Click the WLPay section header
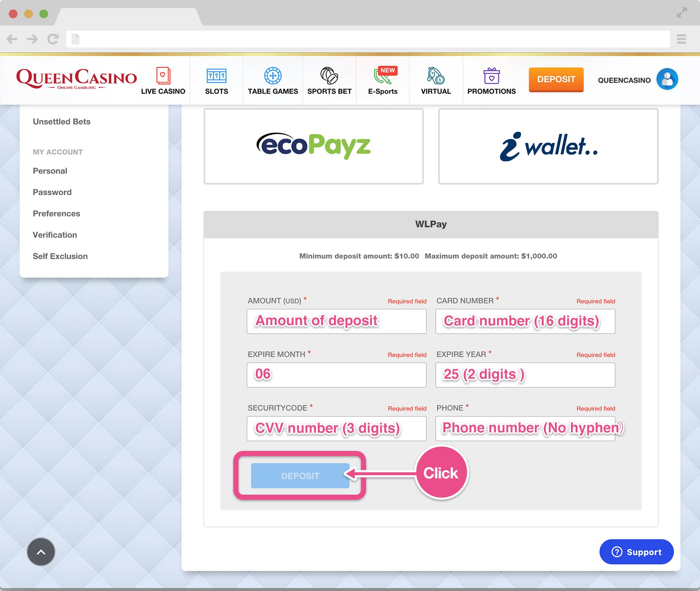Image resolution: width=700 pixels, height=591 pixels. coord(431,224)
